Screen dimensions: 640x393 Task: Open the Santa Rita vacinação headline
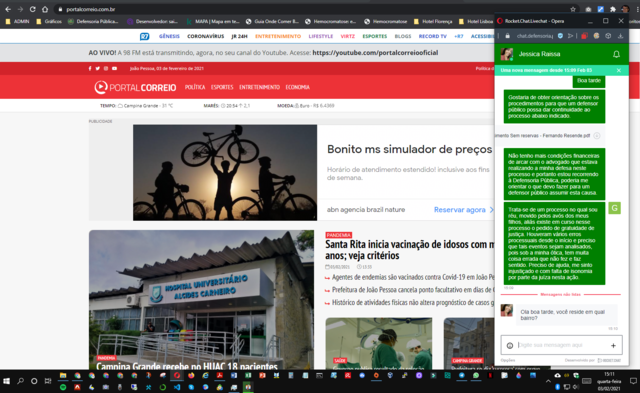(x=409, y=250)
